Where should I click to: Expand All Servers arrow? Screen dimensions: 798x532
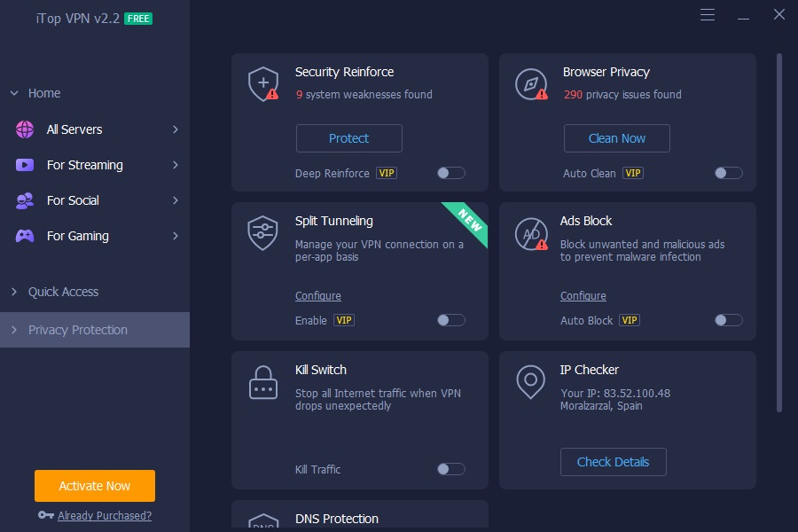tap(175, 129)
